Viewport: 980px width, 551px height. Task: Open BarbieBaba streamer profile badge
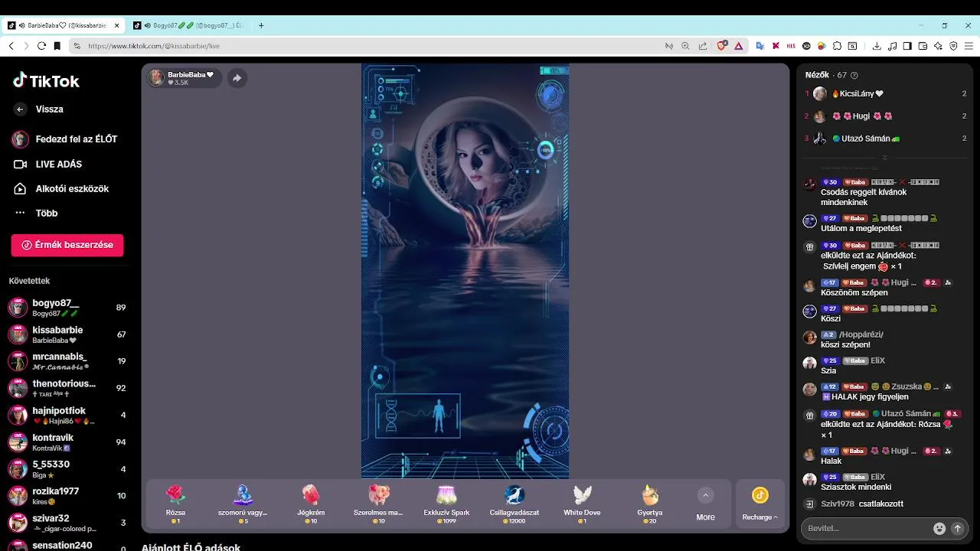(185, 78)
